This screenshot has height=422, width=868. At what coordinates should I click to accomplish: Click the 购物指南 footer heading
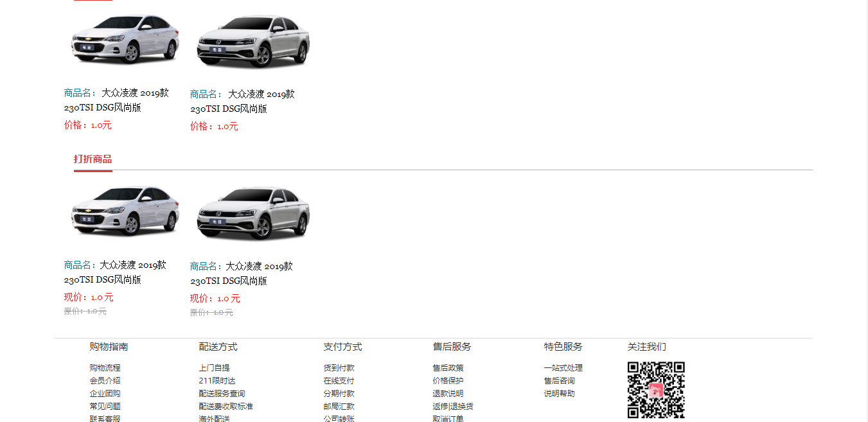click(109, 347)
